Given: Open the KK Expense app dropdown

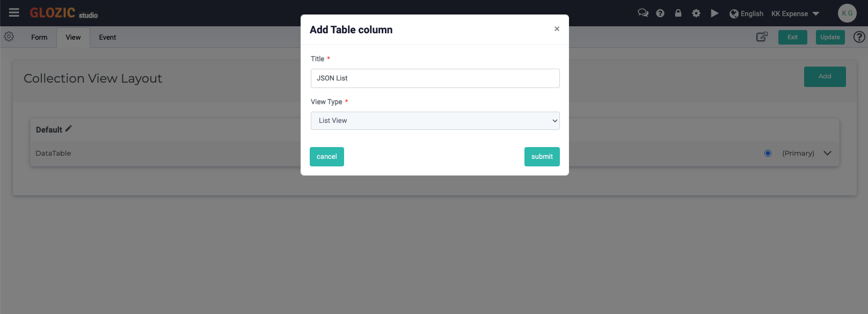Looking at the screenshot, I should (x=795, y=14).
